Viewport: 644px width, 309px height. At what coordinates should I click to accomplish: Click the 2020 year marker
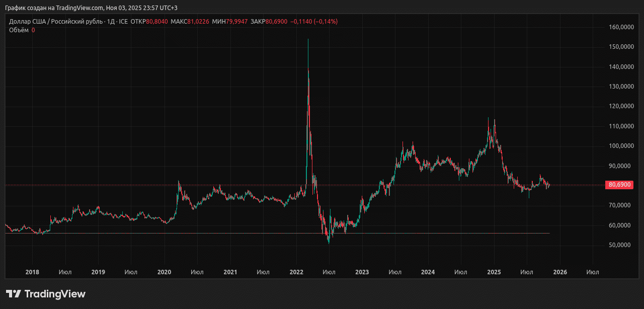coord(165,272)
